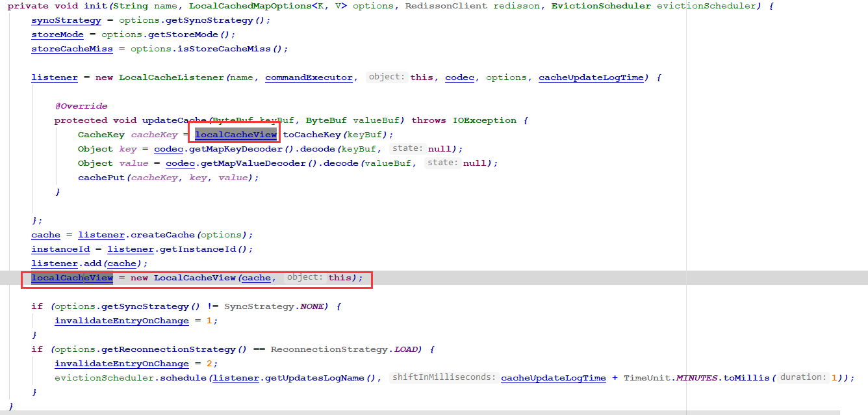Select cacheUpdateLogTime in the evictionScheduler.schedule call

553,377
